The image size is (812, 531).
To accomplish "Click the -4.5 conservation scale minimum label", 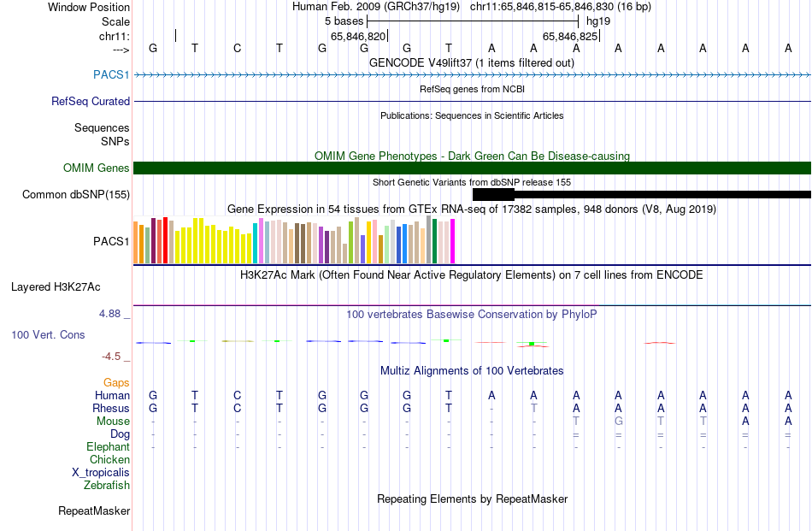I will [x=111, y=357].
